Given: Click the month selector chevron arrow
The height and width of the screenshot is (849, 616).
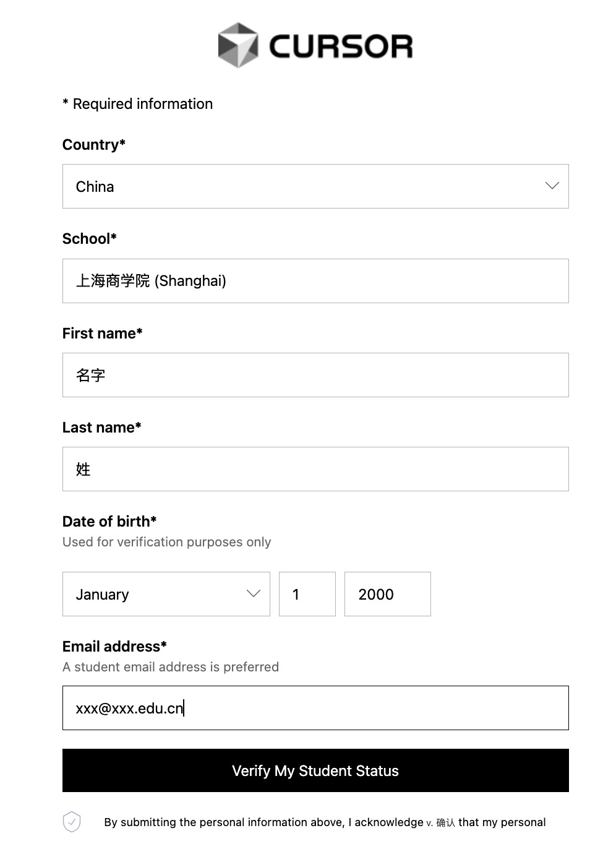Looking at the screenshot, I should click(x=254, y=594).
